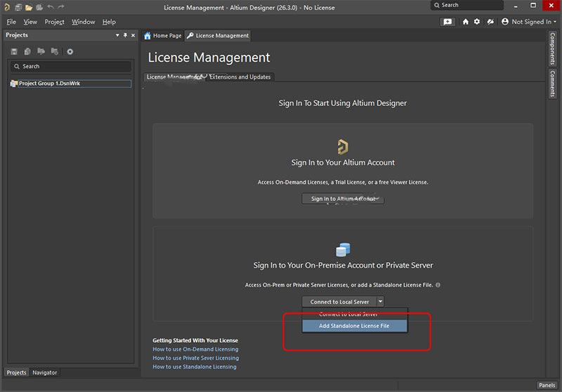
Task: Toggle the Connect to Local Server dropdown arrow
Action: (x=380, y=301)
